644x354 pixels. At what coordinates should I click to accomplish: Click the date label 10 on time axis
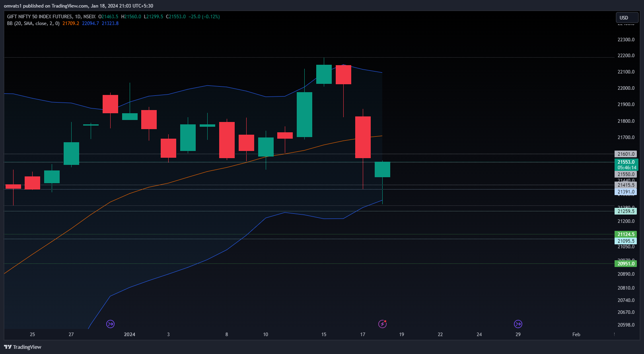tap(266, 335)
